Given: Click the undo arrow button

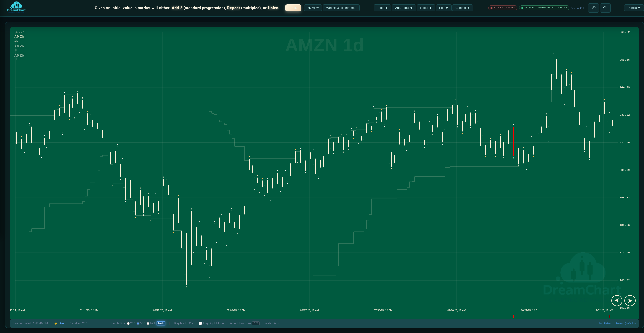Looking at the screenshot, I should [593, 8].
